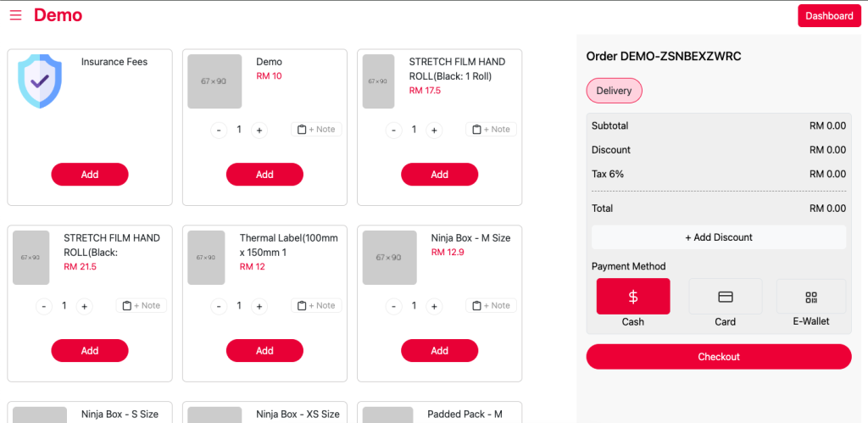
Task: Toggle the Delivery order type chip
Action: point(614,91)
